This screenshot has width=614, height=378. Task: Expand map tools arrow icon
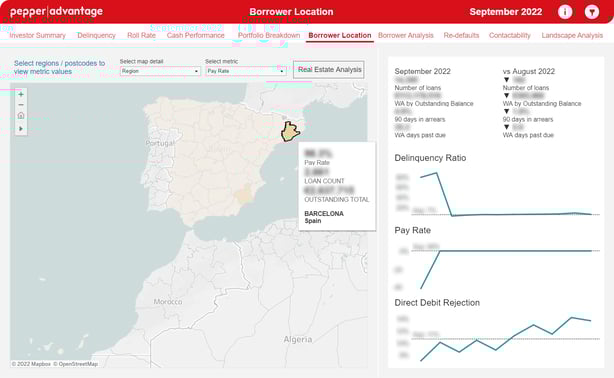click(x=21, y=128)
